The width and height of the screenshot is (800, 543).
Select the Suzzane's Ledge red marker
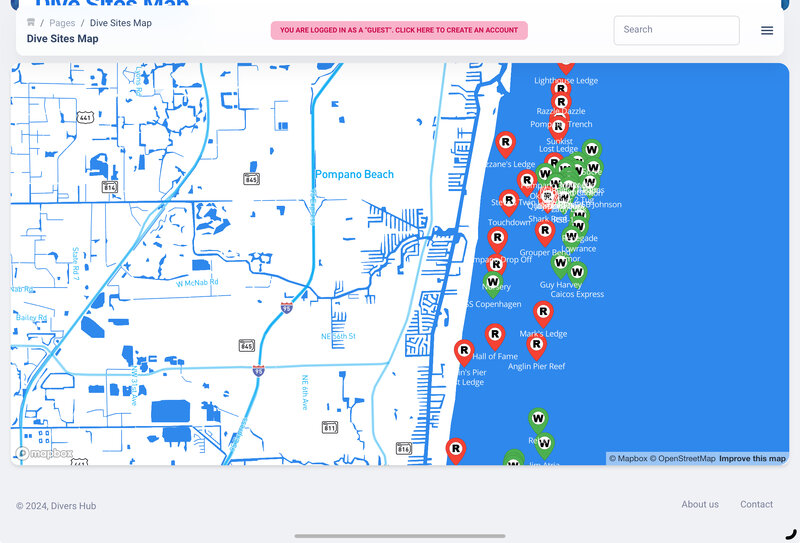click(x=506, y=143)
